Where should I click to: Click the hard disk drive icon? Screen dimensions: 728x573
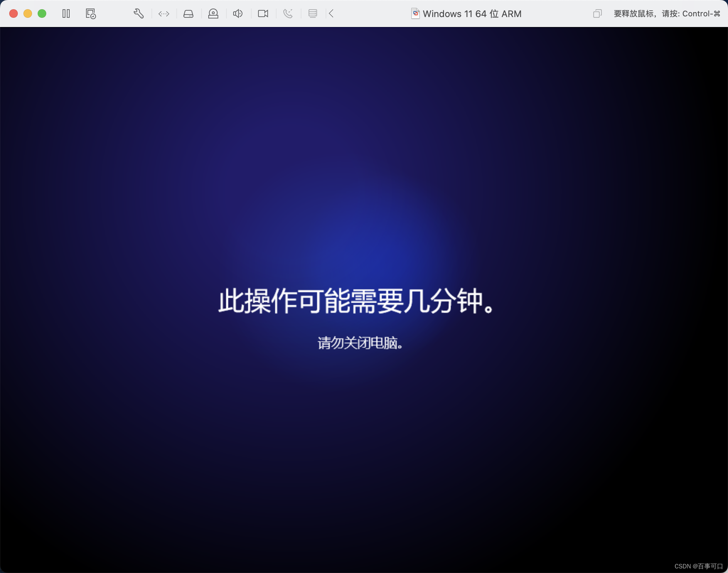188,14
